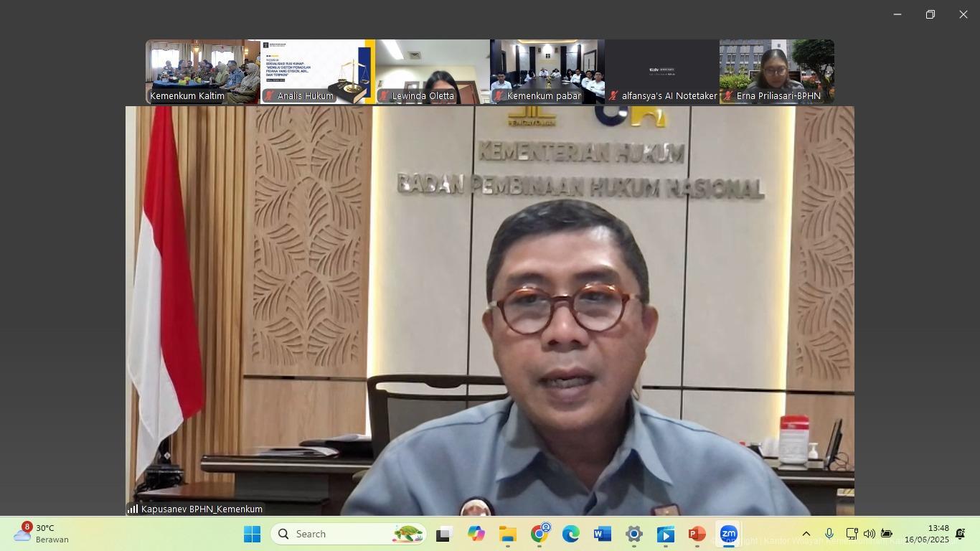Open volume control speaker icon
This screenshot has width=980, height=551.
tap(869, 534)
